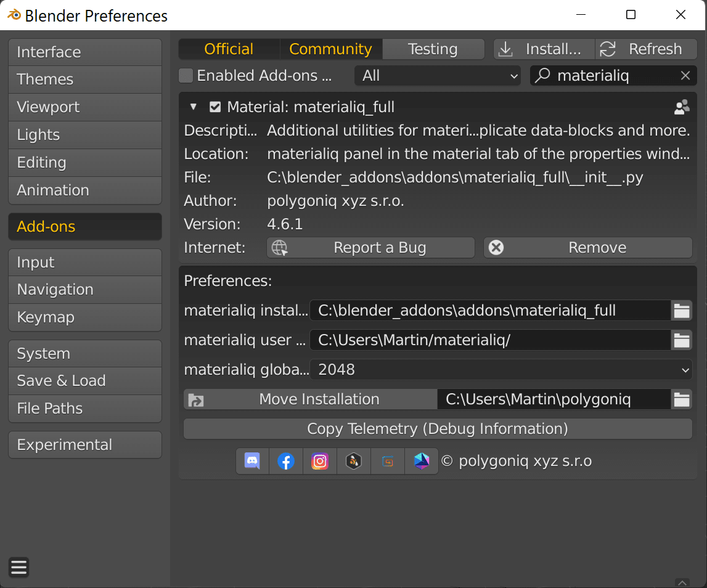Click the Blender logo in title bar
The width and height of the screenshot is (707, 588).
[x=14, y=15]
